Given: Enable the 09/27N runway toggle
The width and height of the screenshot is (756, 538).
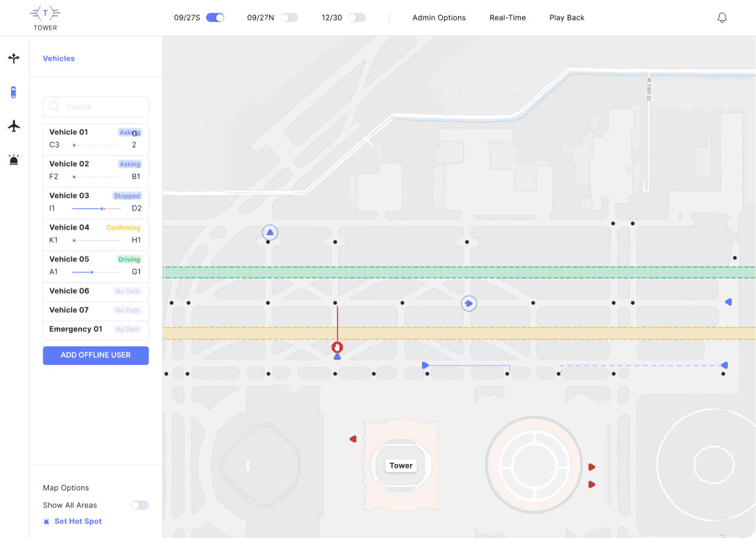Looking at the screenshot, I should (x=289, y=18).
